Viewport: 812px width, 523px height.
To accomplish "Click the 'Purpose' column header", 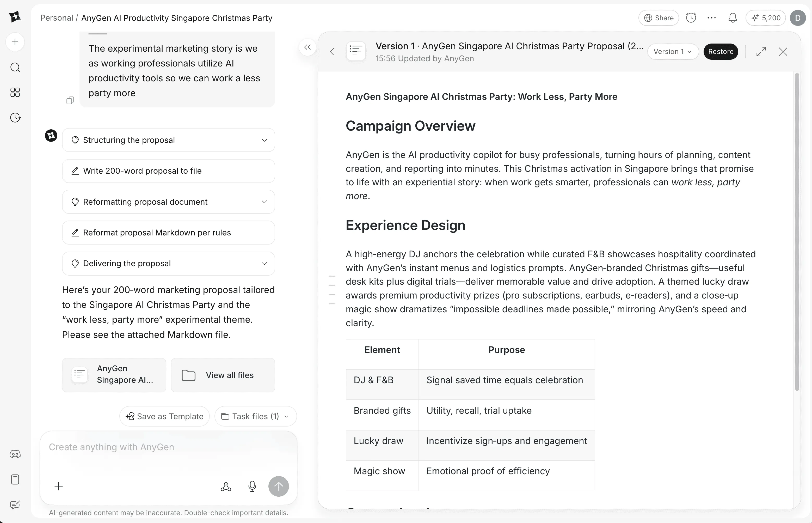I will point(507,354).
